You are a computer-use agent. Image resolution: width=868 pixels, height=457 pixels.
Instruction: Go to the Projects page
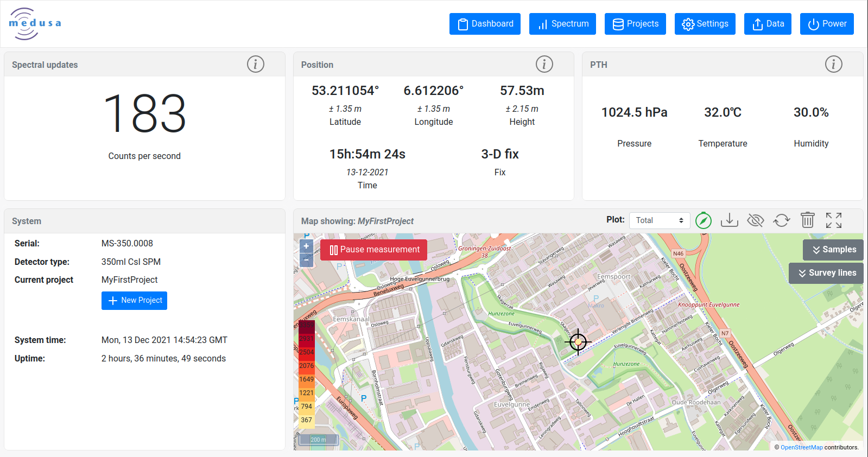click(635, 24)
